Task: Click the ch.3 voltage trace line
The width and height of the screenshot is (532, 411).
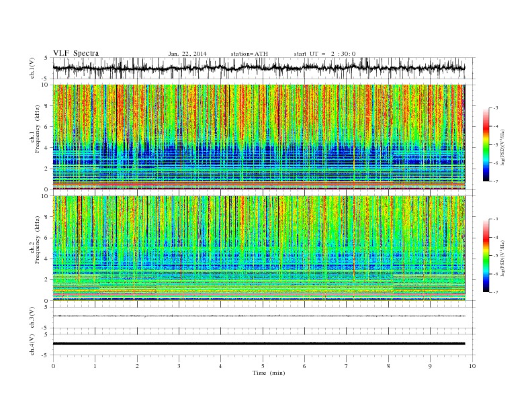Action: 259,316
